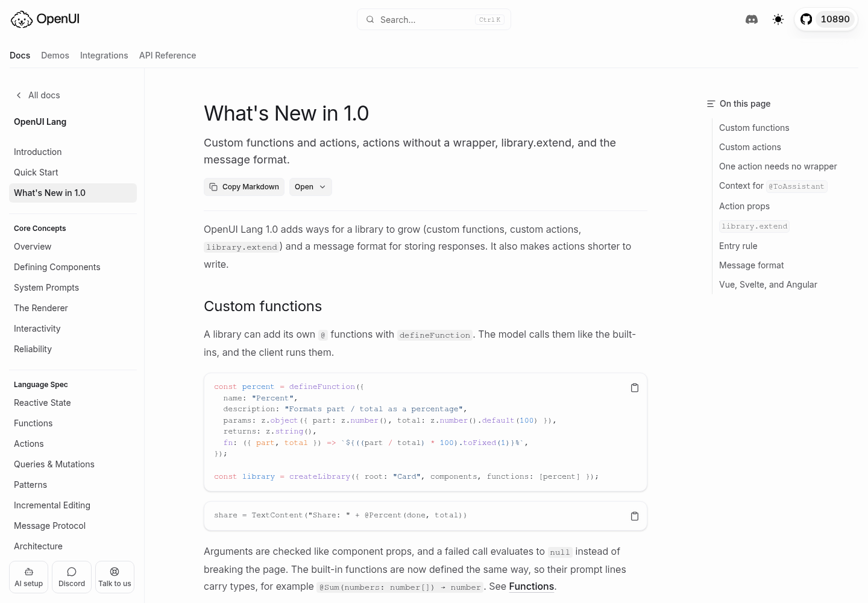Viewport: 868px width, 603px height.
Task: Click the On this page heading icon
Action: point(711,104)
